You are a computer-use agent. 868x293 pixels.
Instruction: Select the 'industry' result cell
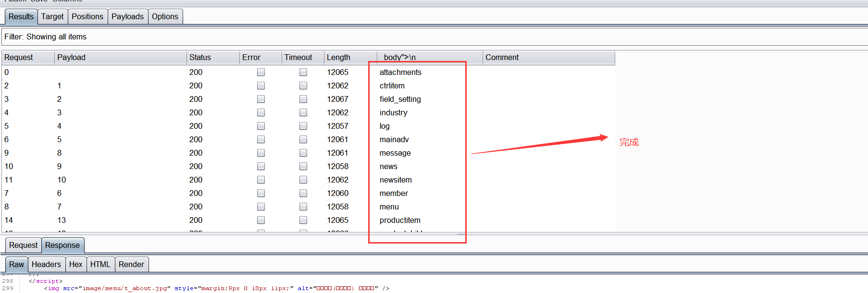click(x=394, y=112)
